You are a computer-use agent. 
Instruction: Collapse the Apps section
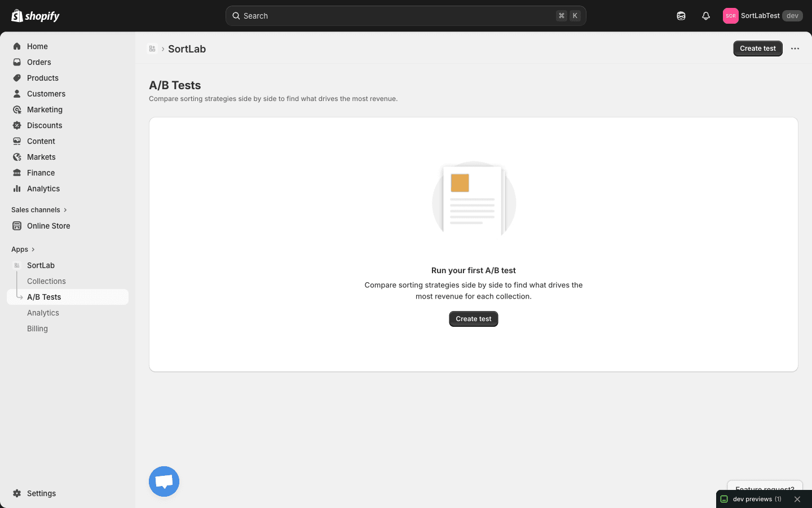(32, 249)
